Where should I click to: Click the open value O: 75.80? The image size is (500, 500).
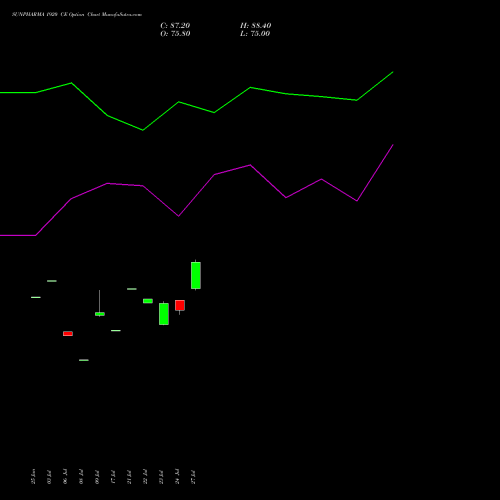tap(175, 34)
